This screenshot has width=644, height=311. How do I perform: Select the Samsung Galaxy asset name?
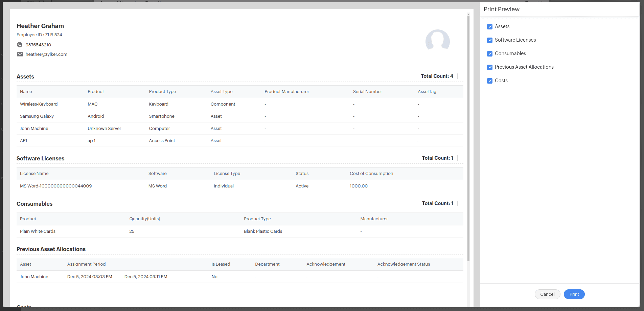pyautogui.click(x=37, y=116)
